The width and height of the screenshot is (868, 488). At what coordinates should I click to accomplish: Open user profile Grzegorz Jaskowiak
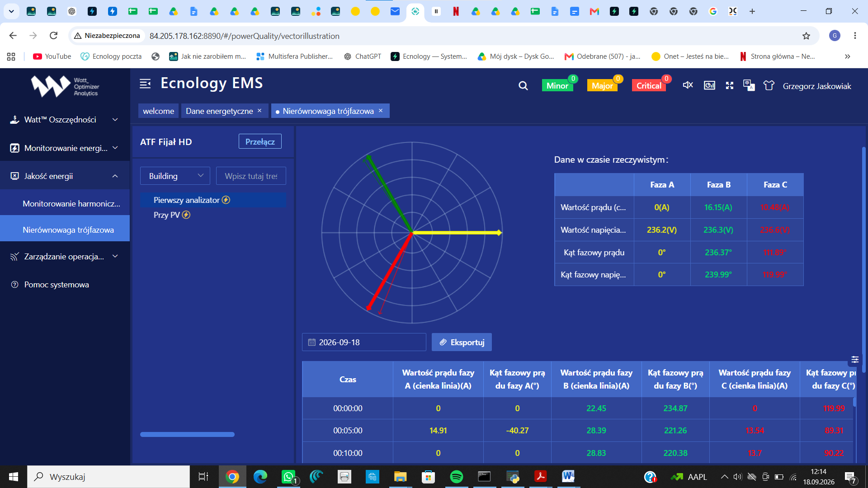[816, 86]
